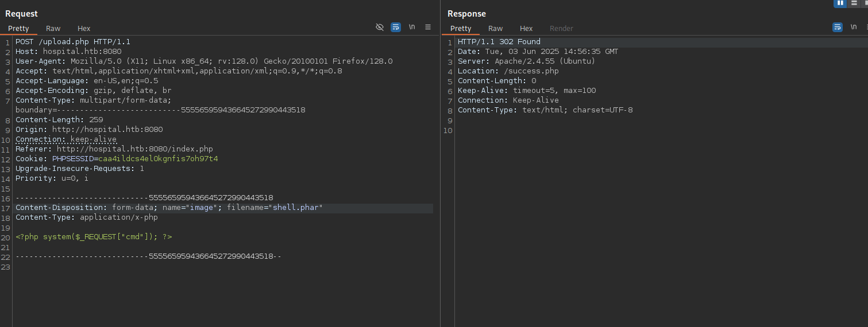Screen dimensions: 868x327
Task: Click the closing multipart boundary line
Action: click(149, 256)
